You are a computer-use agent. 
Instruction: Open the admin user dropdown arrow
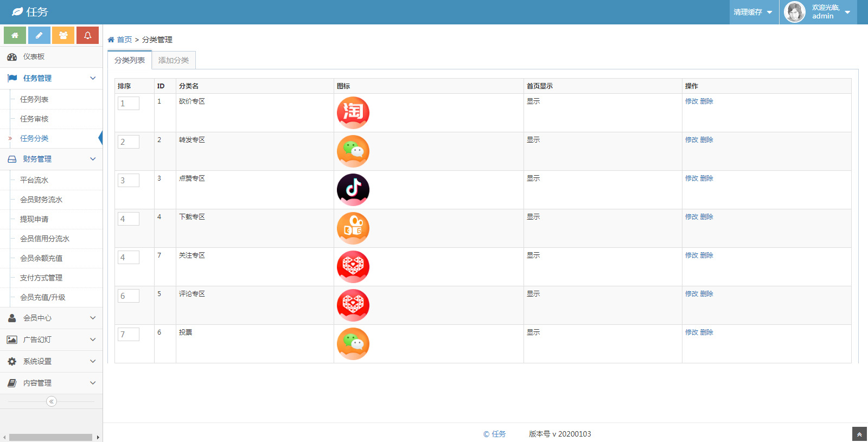847,12
